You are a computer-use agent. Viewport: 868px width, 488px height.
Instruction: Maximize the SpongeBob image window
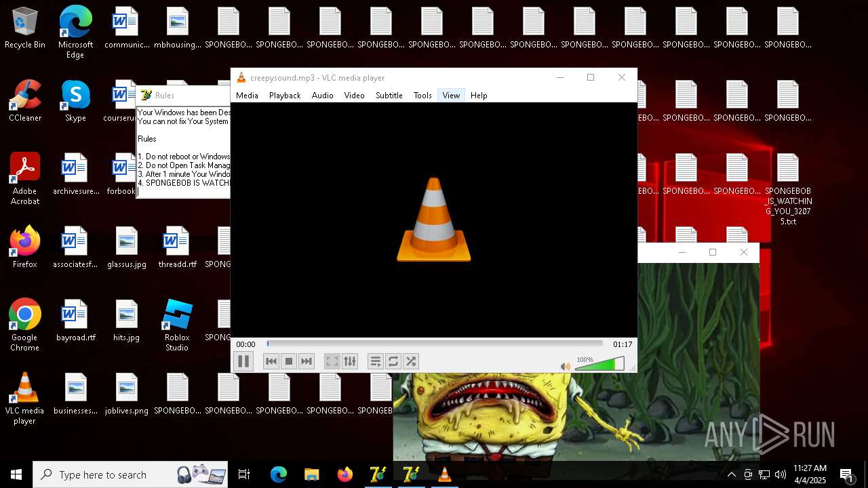tap(713, 253)
